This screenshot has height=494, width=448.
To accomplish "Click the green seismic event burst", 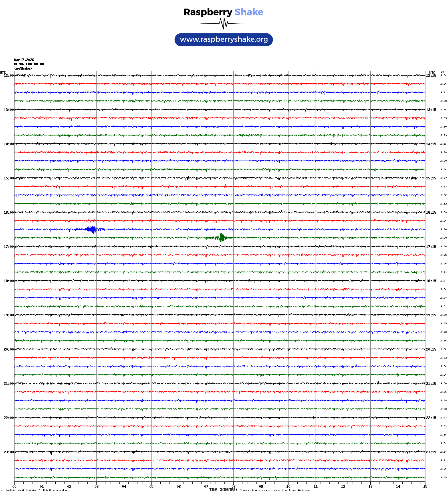I will pos(221,238).
